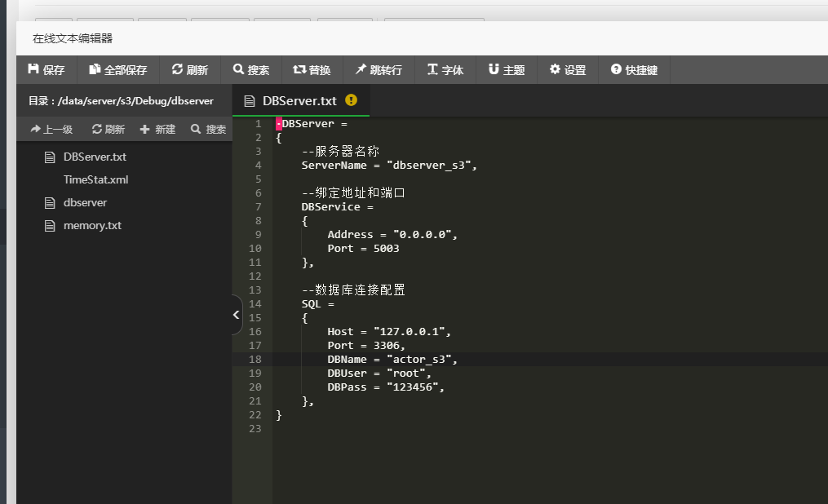Screen dimensions: 828x504
Task: Open the 替换 replace tool
Action: tap(312, 70)
